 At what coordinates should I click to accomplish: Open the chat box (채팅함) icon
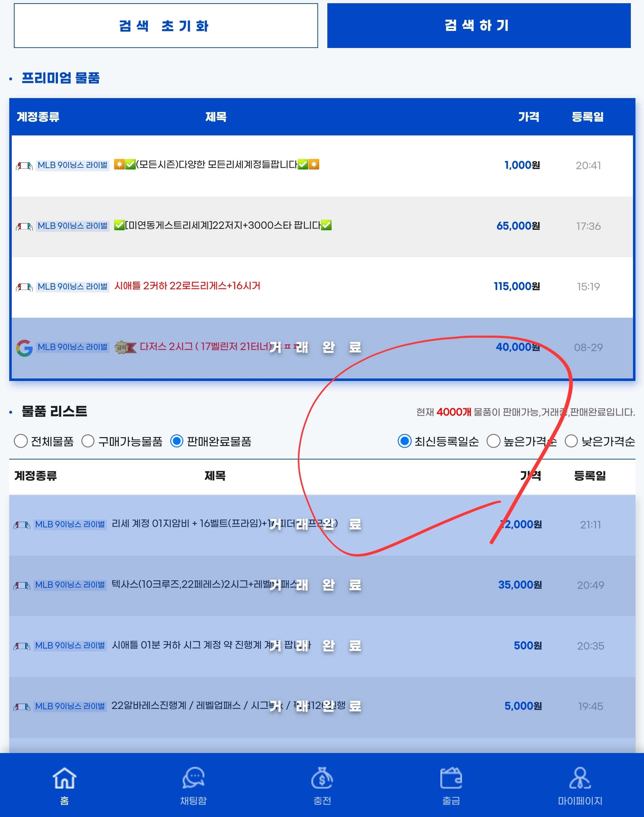pyautogui.click(x=193, y=779)
